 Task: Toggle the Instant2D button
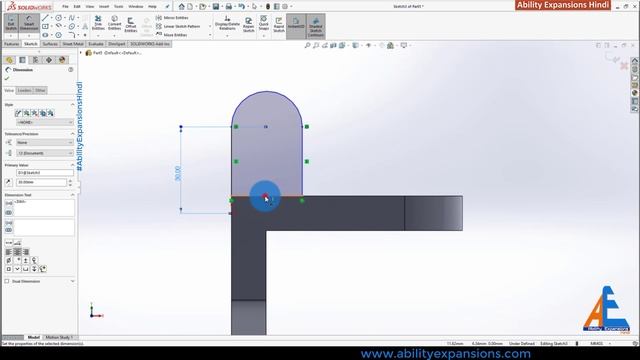click(x=296, y=26)
